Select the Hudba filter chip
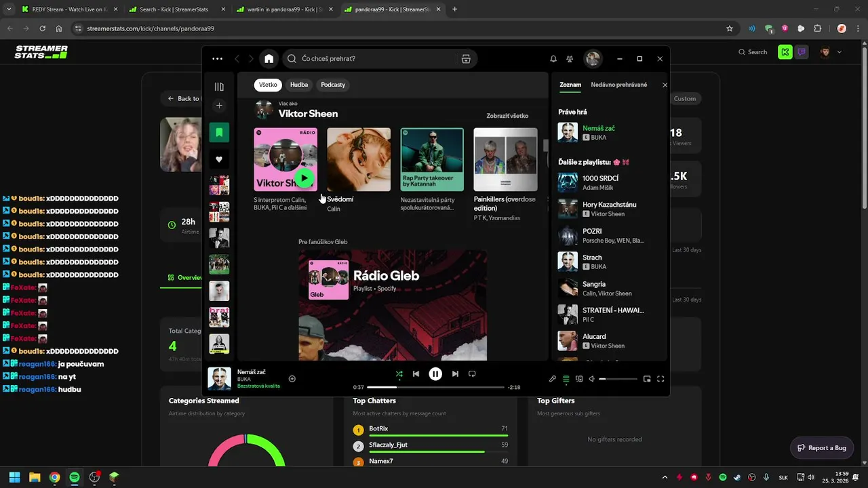The height and width of the screenshot is (488, 868). coord(299,85)
